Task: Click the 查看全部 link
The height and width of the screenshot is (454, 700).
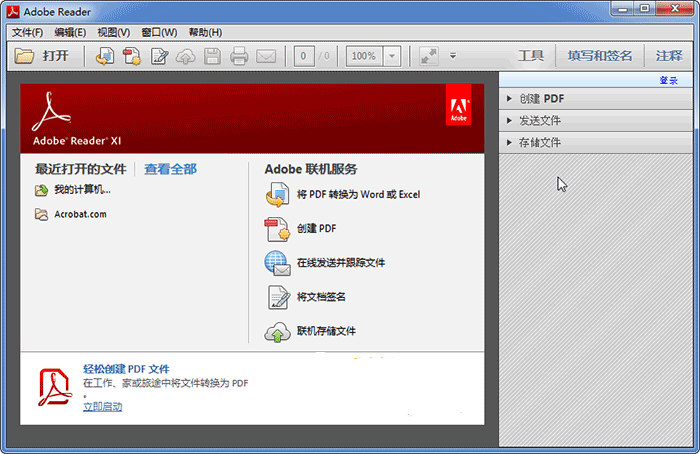Action: [x=171, y=169]
